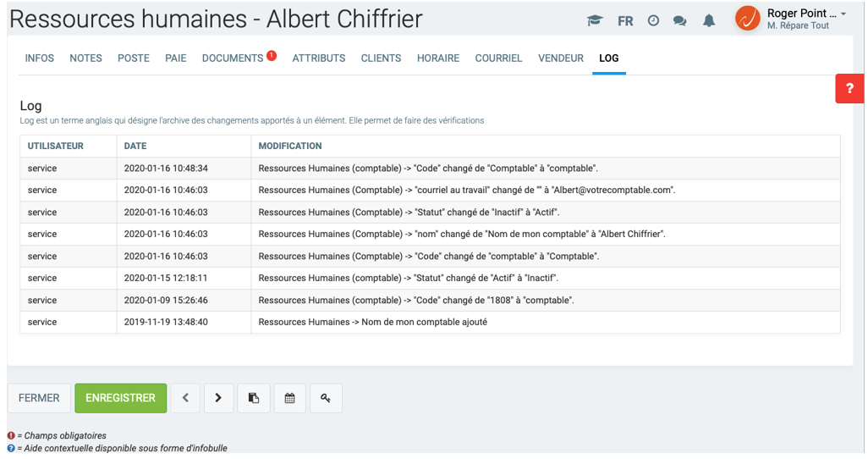
Task: Select the Horaire tab
Action: click(438, 58)
